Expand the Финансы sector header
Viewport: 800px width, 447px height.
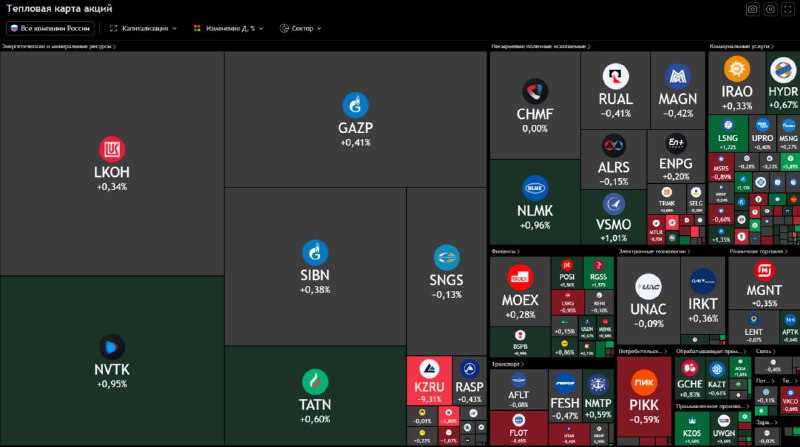point(506,252)
